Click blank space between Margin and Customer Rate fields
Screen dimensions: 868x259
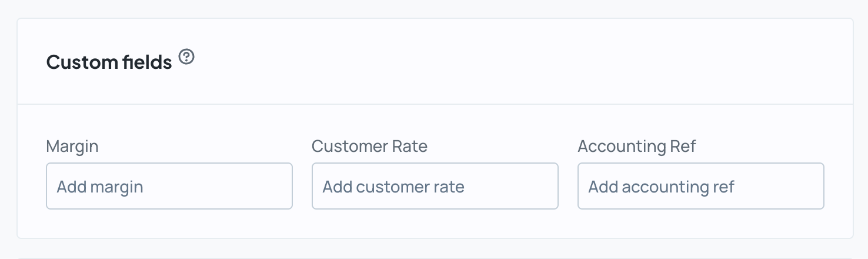coord(302,186)
